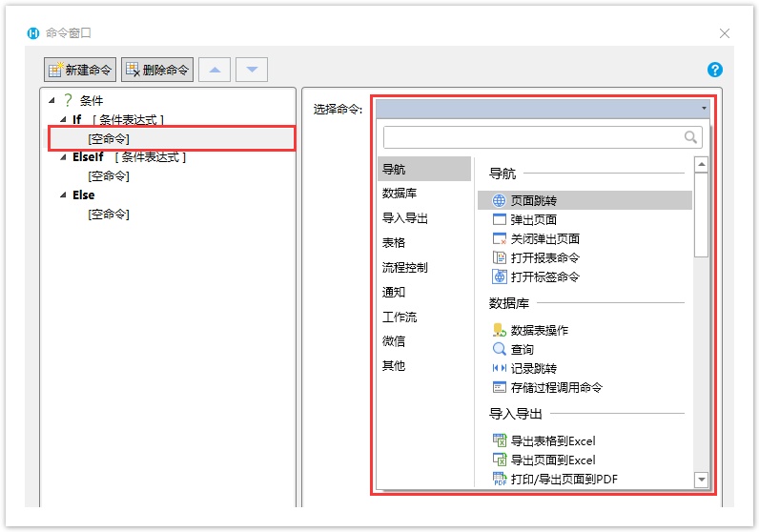Click the 新建命令 button
Viewport: 759px width, 532px height.
[x=80, y=70]
